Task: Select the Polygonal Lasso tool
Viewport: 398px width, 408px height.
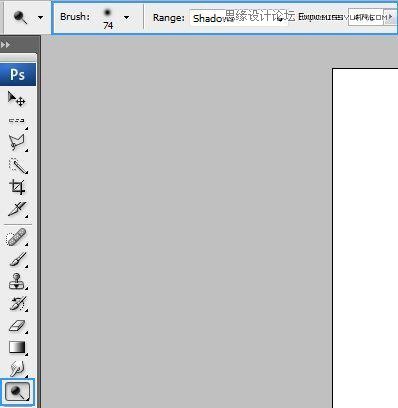Action: (x=17, y=142)
